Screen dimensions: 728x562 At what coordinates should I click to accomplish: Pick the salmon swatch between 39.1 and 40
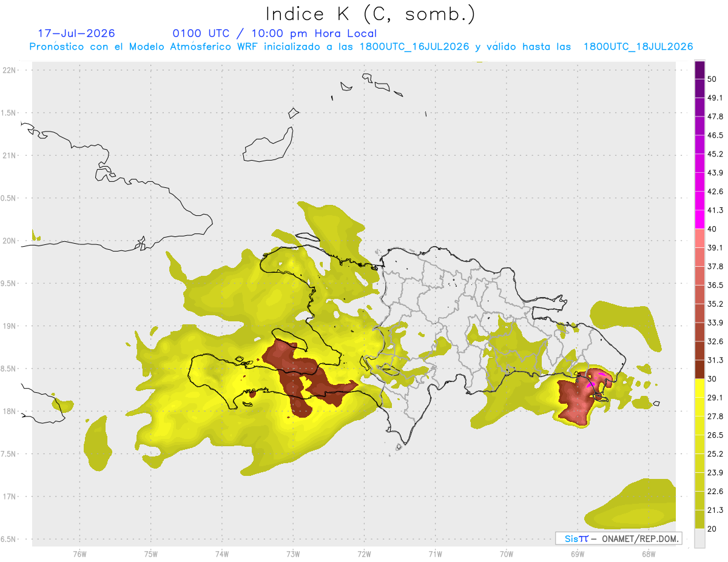700,239
